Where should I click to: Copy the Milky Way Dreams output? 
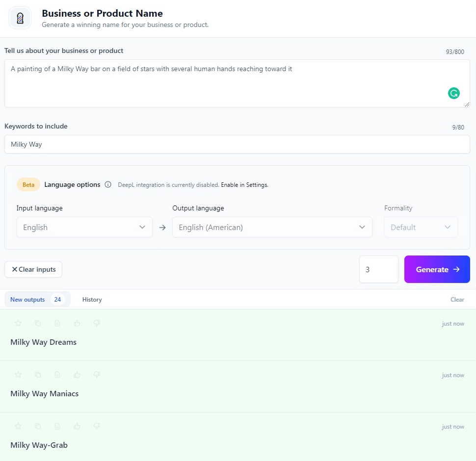(38, 323)
